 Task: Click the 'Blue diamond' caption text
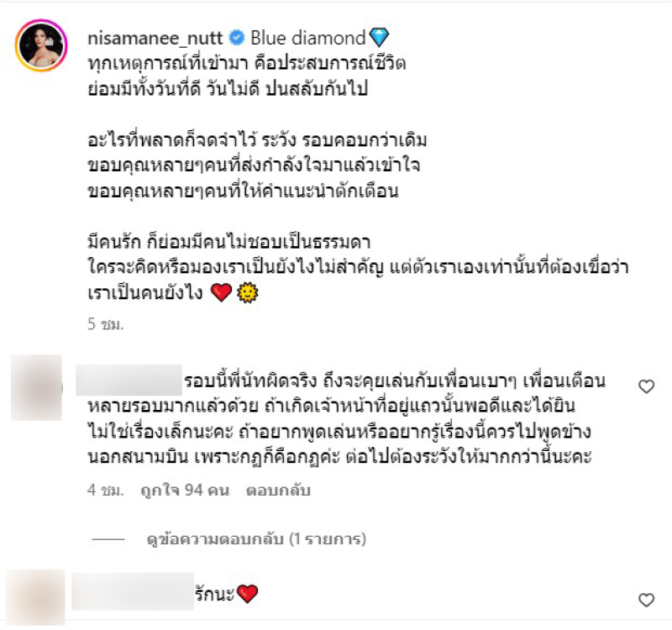307,38
